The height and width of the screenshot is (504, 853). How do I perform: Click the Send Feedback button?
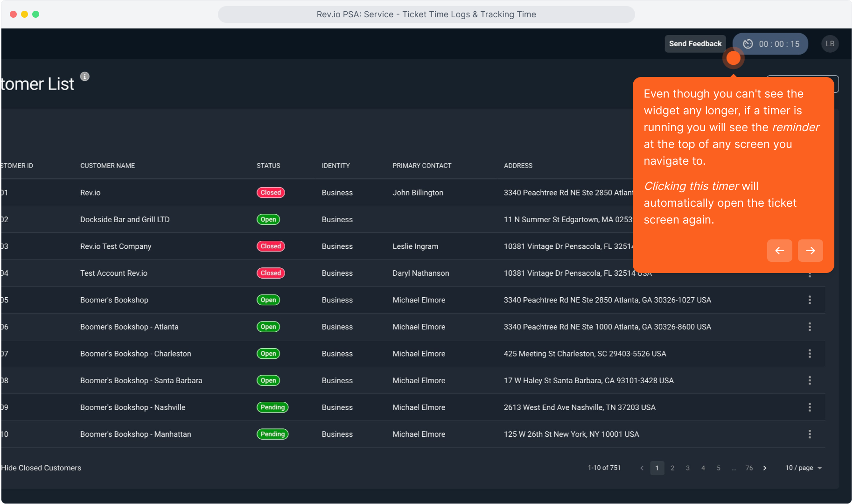click(x=695, y=44)
